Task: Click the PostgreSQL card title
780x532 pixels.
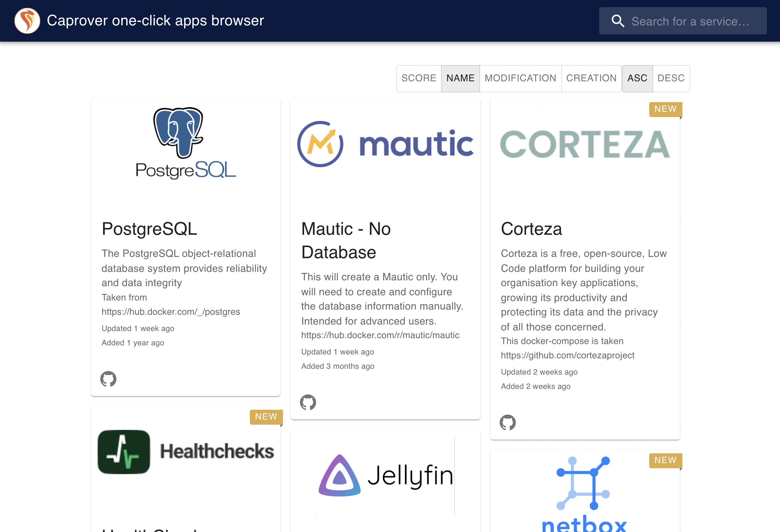Action: 149,229
